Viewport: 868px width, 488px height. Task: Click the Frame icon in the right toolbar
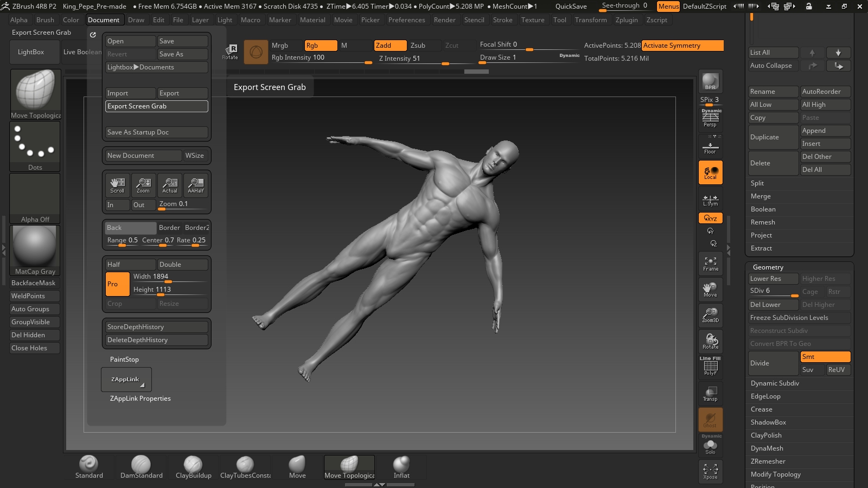coord(710,263)
